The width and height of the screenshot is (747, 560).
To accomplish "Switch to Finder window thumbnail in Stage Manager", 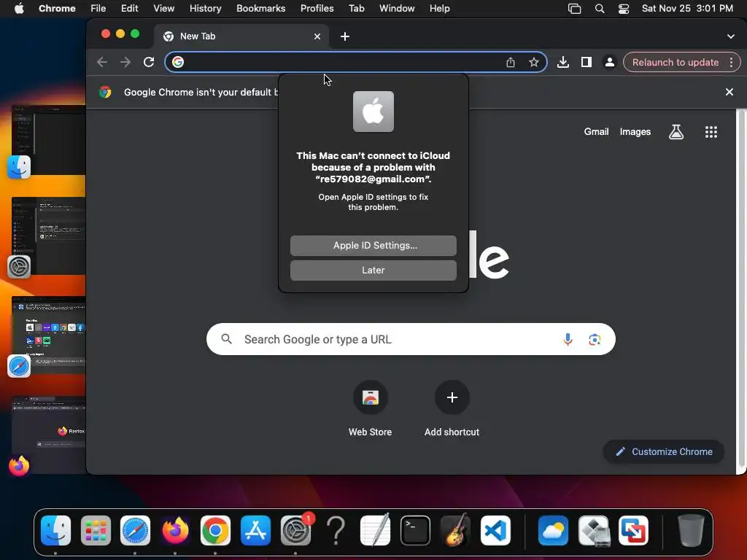I will 49,140.
